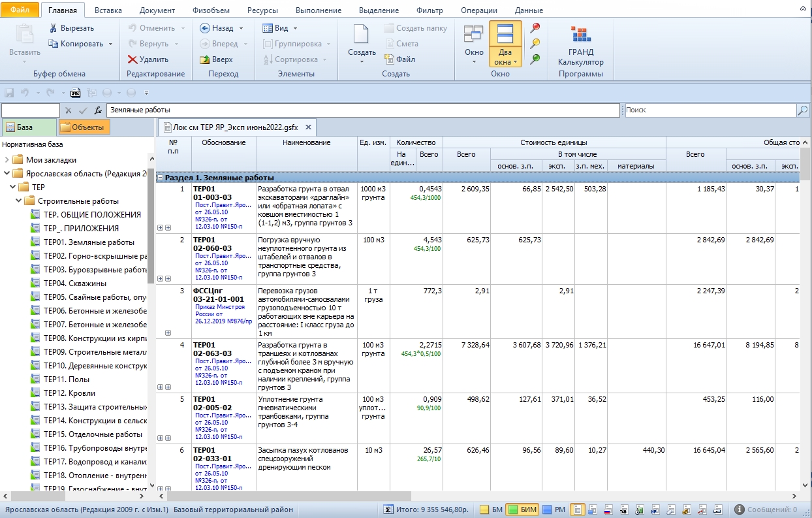Image resolution: width=812 pixels, height=518 pixels.
Task: Expand the Мои закладки tree node
Action: click(7, 160)
